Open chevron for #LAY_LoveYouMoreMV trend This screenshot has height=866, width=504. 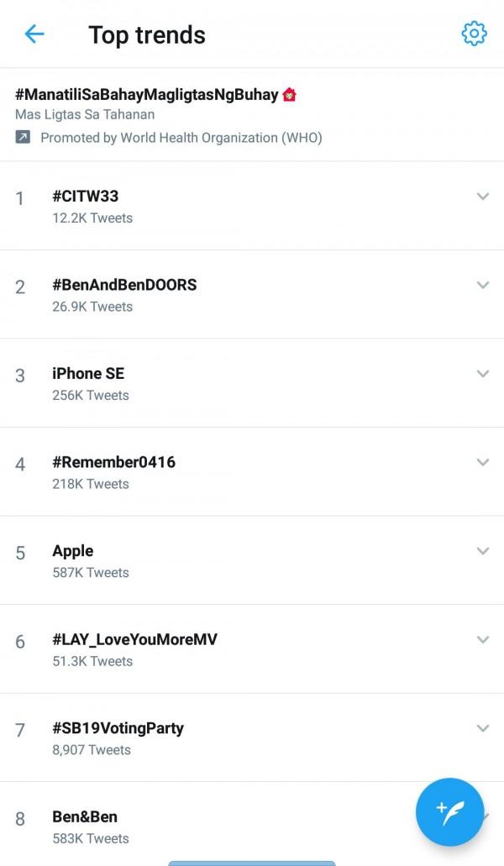pos(482,640)
